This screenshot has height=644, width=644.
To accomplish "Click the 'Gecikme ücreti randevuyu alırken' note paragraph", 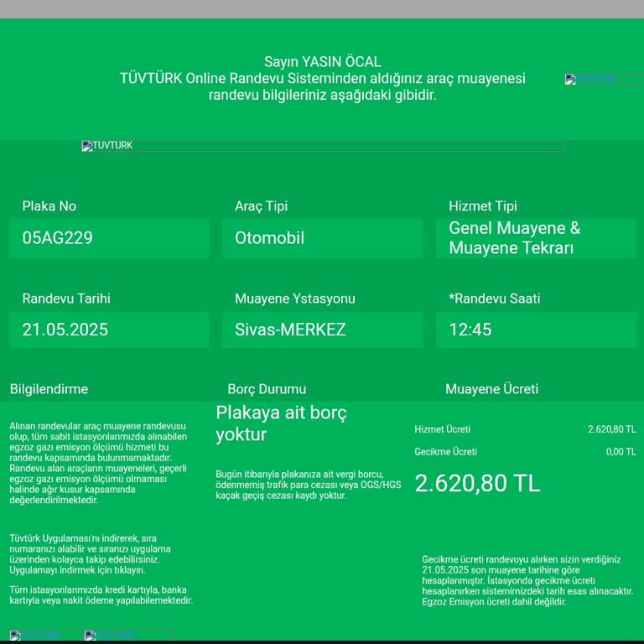I will (x=527, y=581).
